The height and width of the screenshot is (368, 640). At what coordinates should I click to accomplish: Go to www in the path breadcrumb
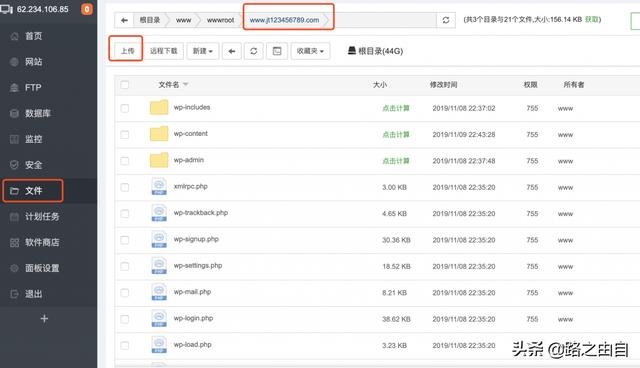(x=183, y=20)
